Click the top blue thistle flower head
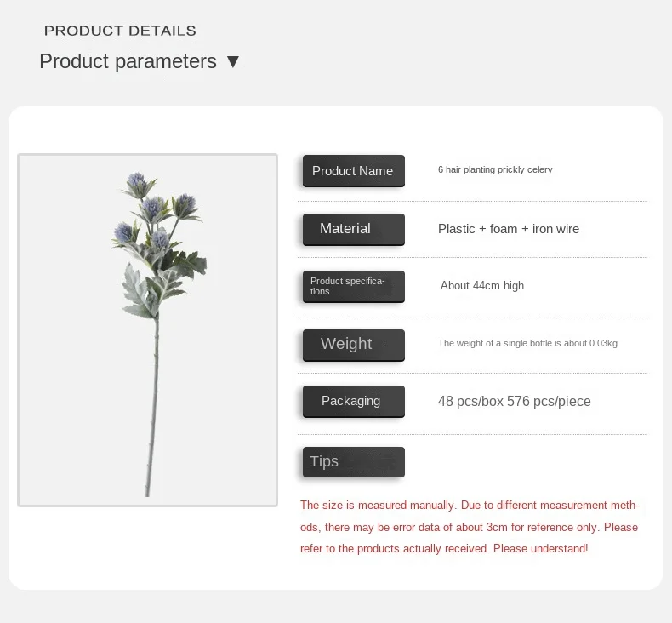This screenshot has width=672, height=623. pos(137,180)
